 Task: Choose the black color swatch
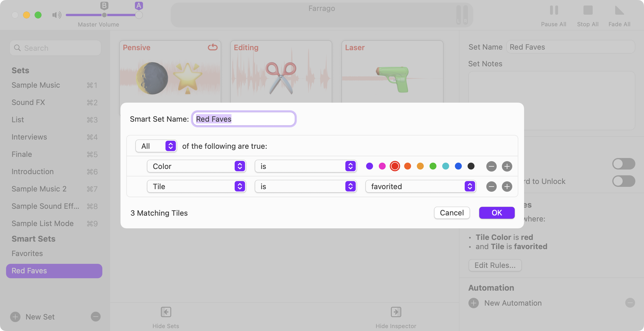click(471, 166)
